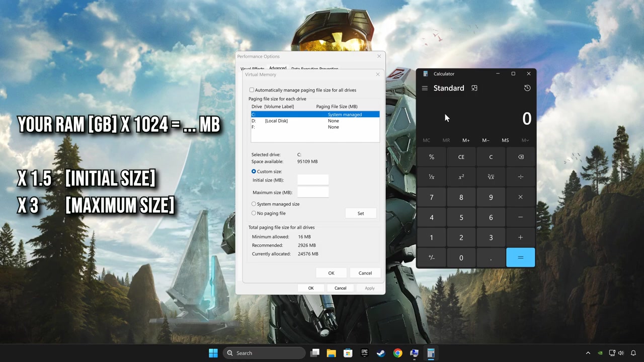
Task: Open the Windows Start menu
Action: pos(213,353)
